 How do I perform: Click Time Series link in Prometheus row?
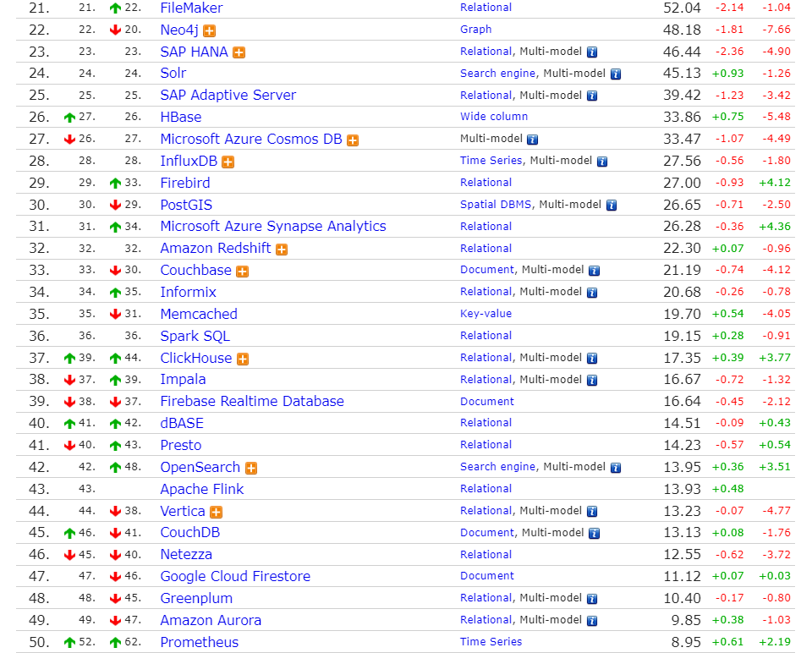click(x=491, y=642)
